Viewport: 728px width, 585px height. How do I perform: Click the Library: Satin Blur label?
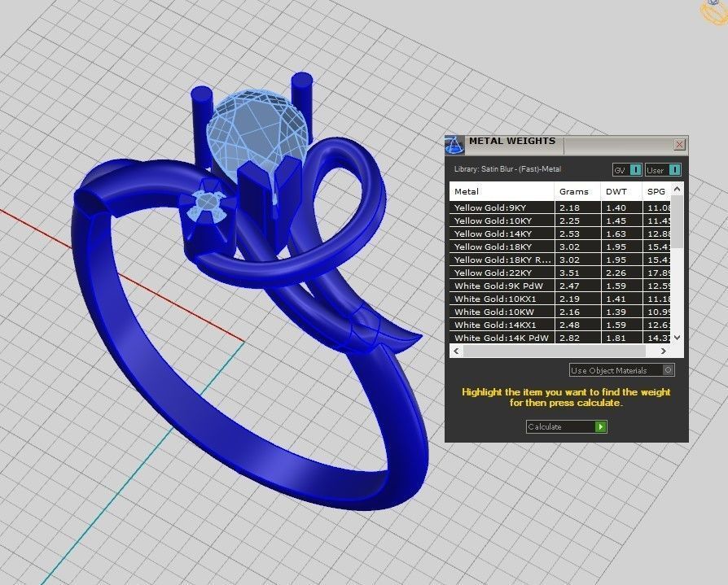(x=507, y=169)
